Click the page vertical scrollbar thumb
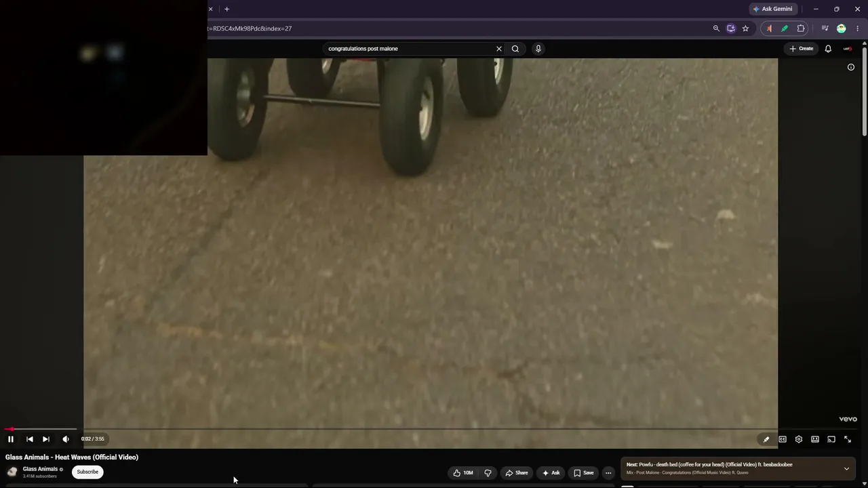Image resolution: width=868 pixels, height=488 pixels. 865,91
